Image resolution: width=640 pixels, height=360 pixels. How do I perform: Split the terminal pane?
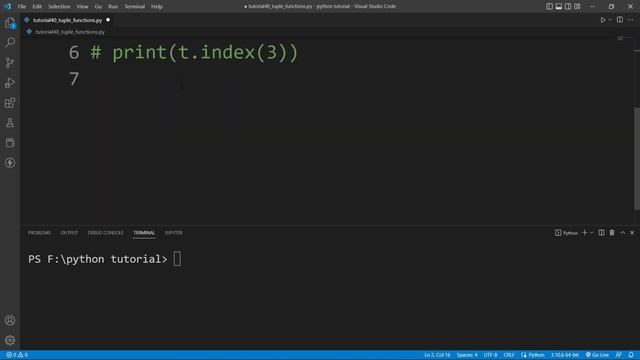pos(601,233)
